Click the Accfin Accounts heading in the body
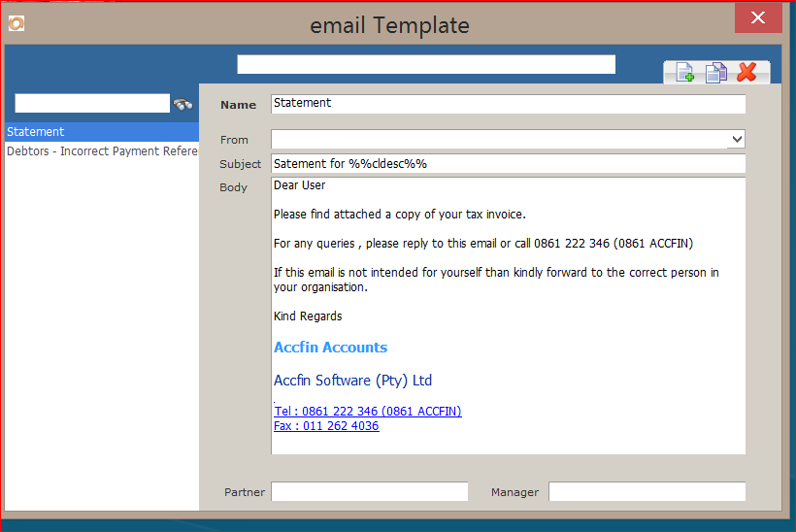The image size is (796, 532). coord(330,348)
